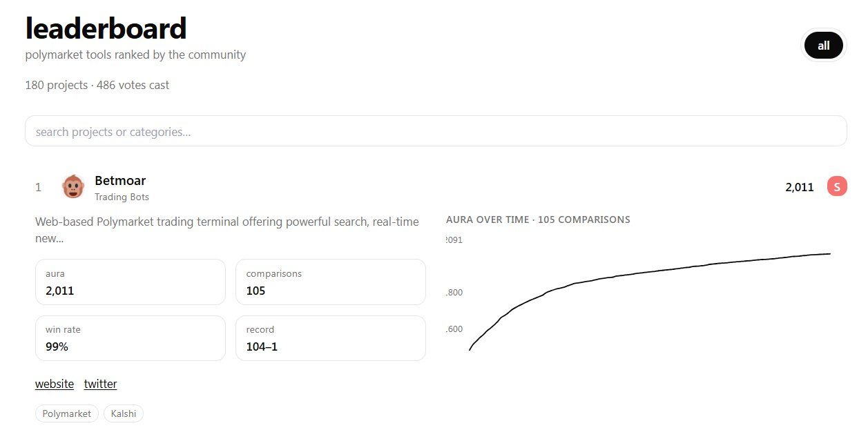The width and height of the screenshot is (868, 439).
Task: Focus the search projects or categories field
Action: coord(436,131)
